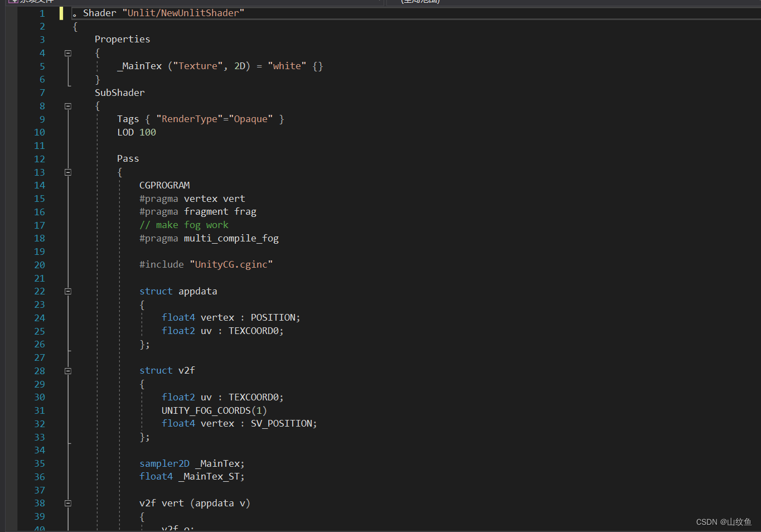Click TEXCOORD0 inside struct v2f
This screenshot has height=532, width=761.
pos(254,397)
